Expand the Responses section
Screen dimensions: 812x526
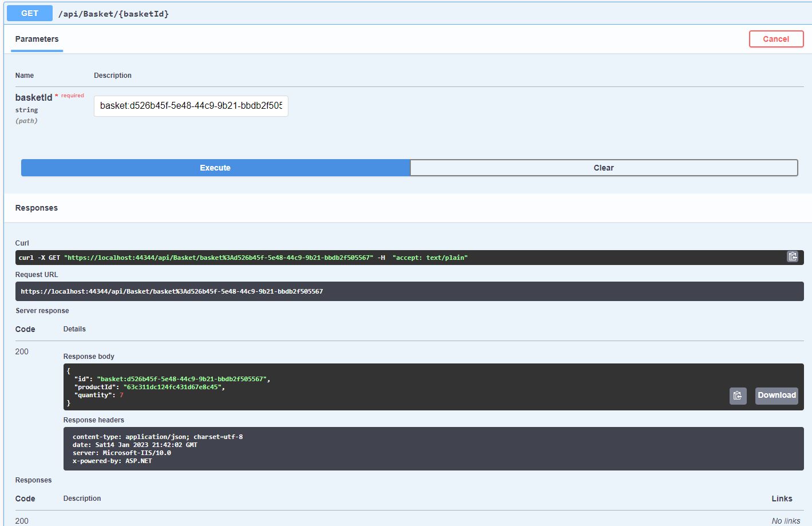[x=36, y=207]
